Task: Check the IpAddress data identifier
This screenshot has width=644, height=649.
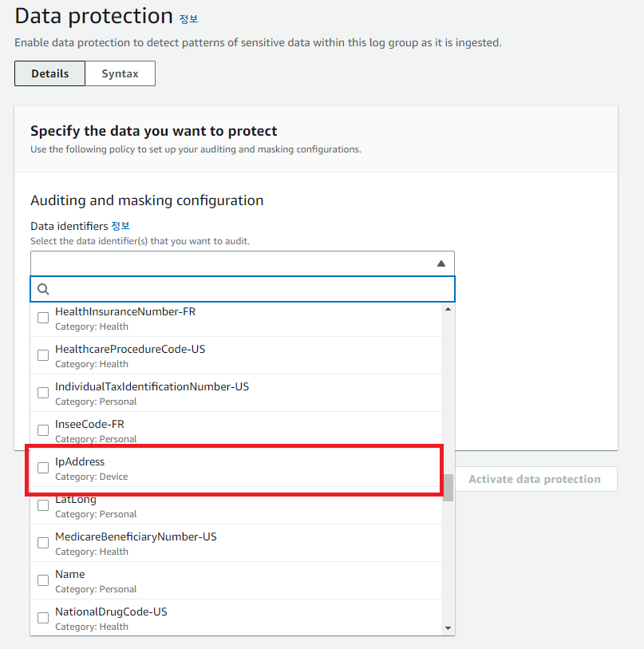Action: tap(42, 467)
